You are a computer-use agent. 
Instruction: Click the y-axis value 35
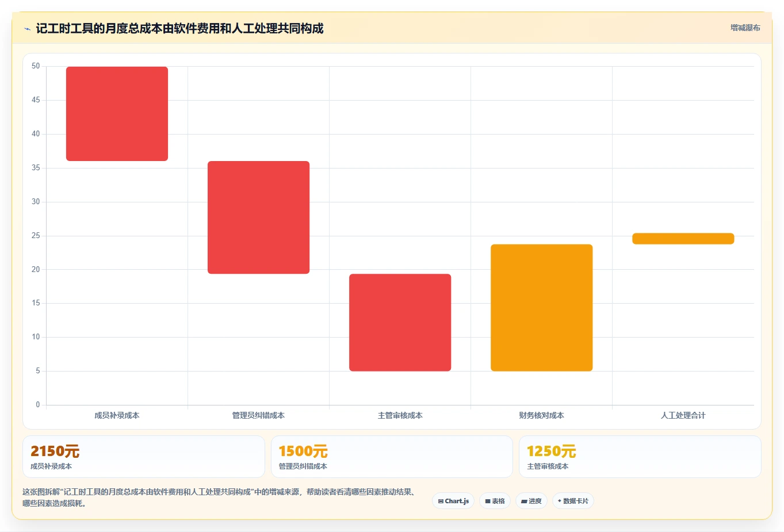[36, 168]
